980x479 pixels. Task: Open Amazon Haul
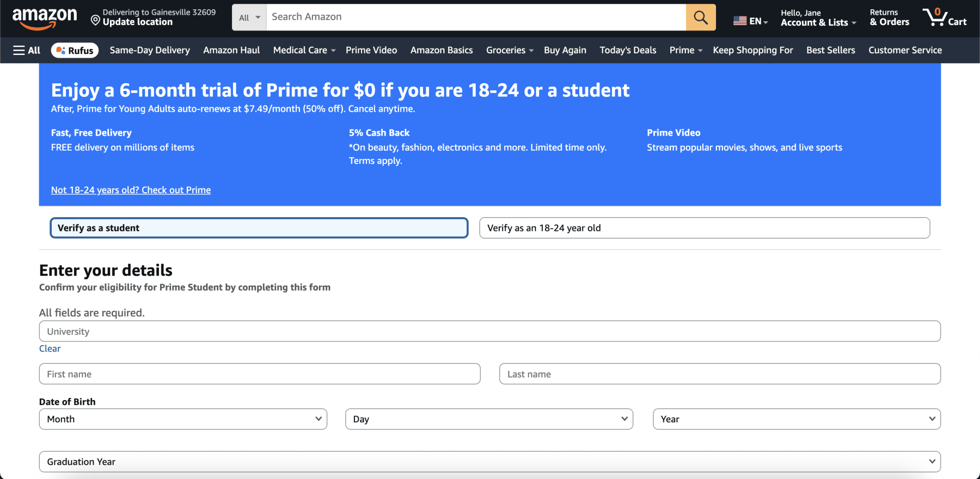tap(231, 50)
